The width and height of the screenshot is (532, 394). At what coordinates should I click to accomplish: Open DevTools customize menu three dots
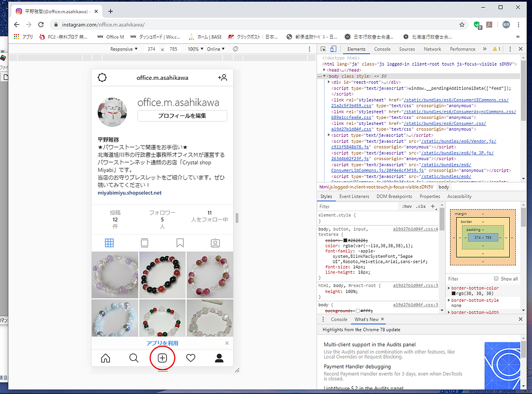point(510,49)
